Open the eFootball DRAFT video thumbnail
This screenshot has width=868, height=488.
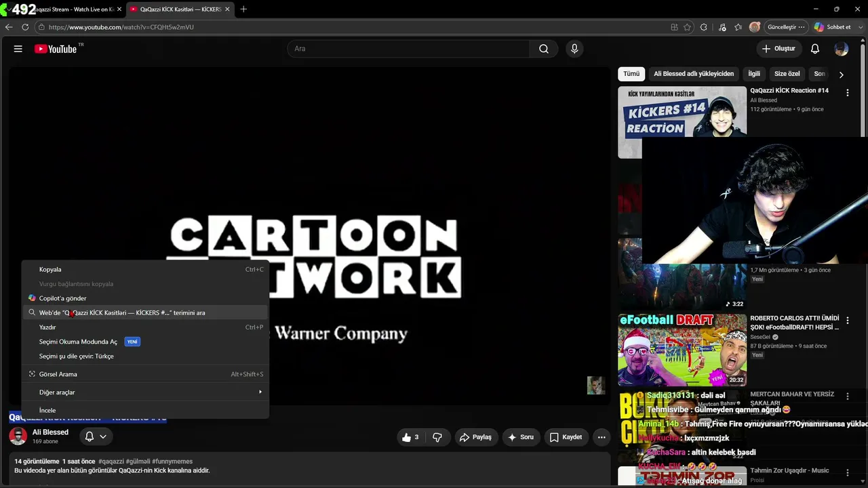tap(682, 350)
